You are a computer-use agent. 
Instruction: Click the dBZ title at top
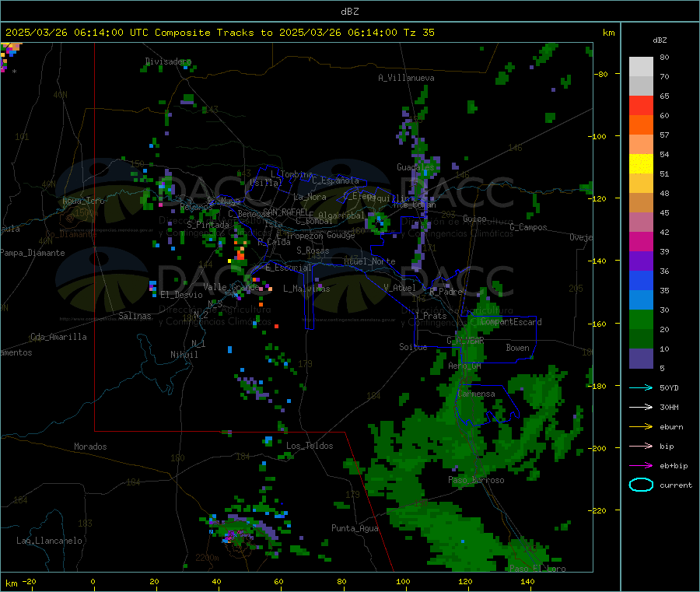[349, 12]
